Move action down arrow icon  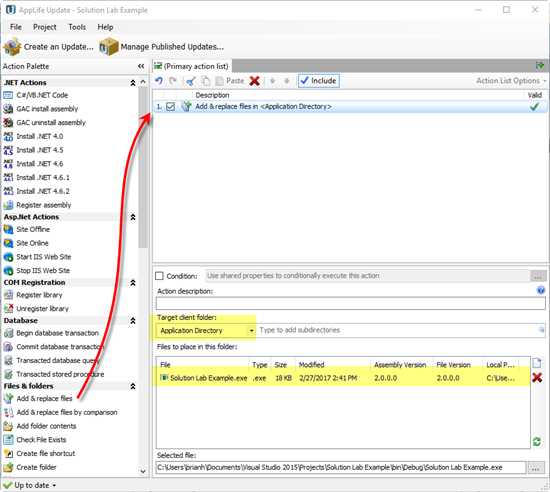[287, 81]
